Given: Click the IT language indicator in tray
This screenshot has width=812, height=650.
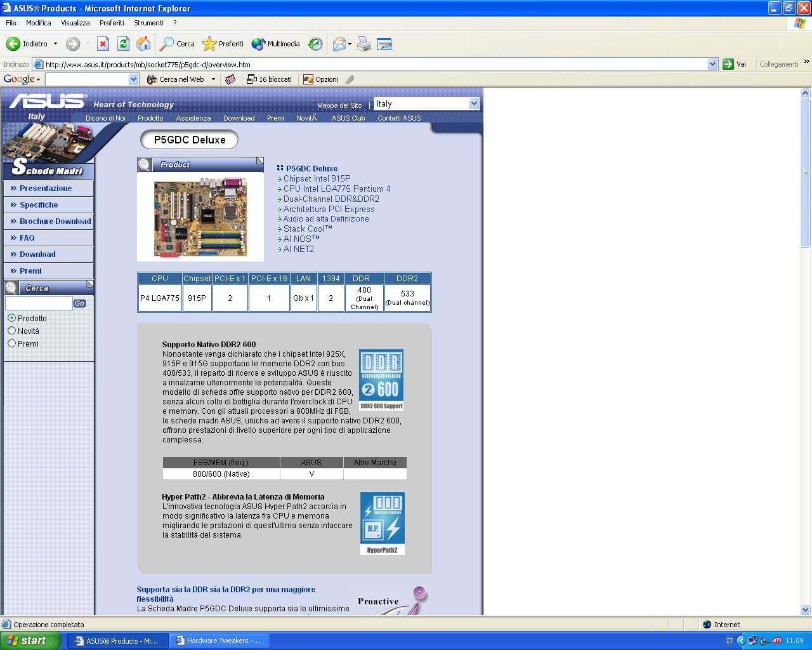Looking at the screenshot, I should coord(730,640).
